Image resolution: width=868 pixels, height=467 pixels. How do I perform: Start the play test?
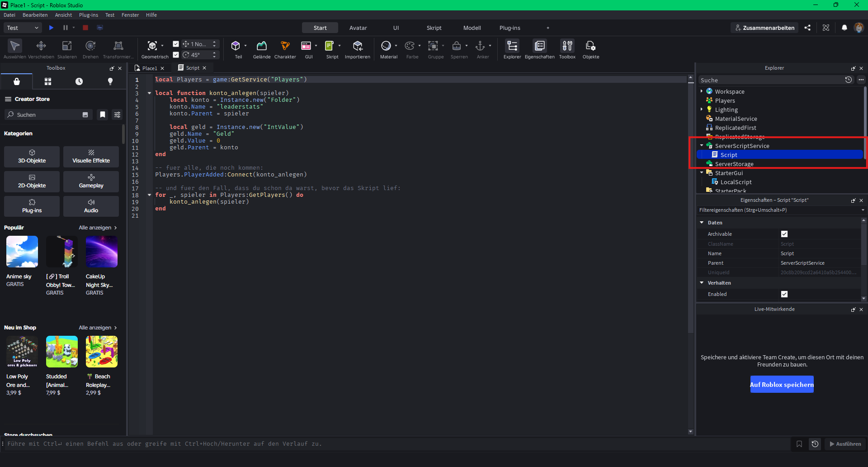tap(52, 28)
